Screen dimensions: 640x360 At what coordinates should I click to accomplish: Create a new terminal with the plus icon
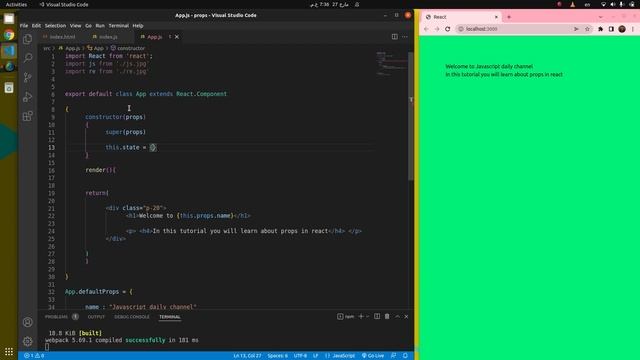click(361, 316)
